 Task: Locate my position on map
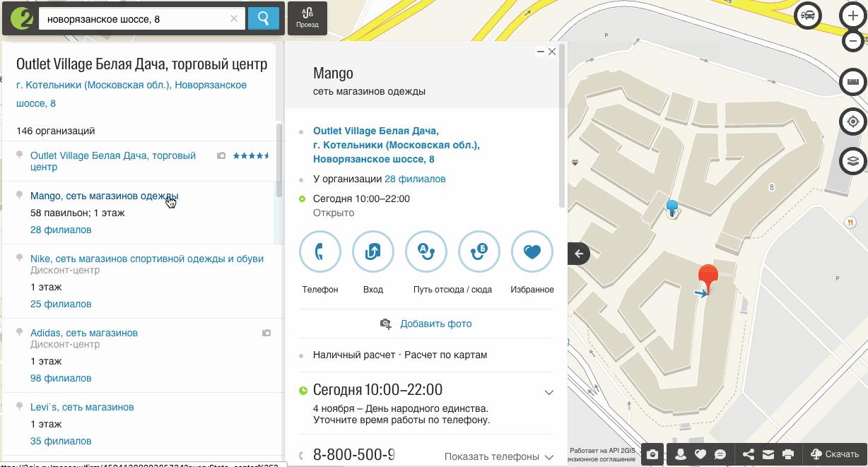point(853,122)
